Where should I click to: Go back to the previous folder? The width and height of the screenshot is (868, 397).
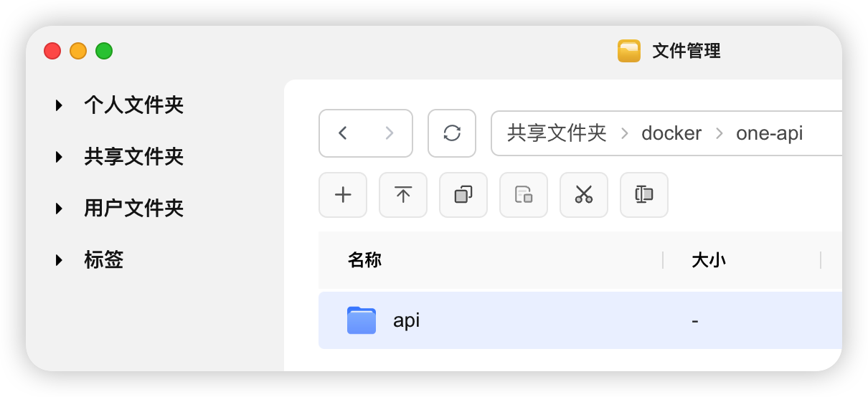click(343, 133)
